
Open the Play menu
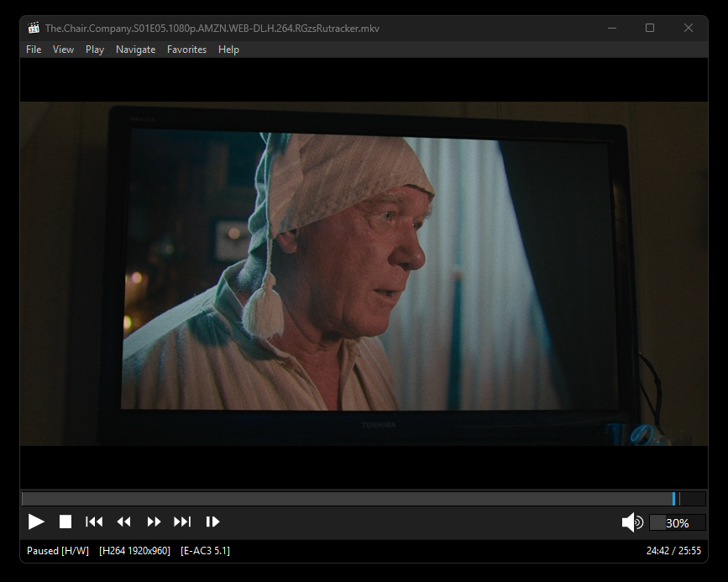tap(95, 50)
